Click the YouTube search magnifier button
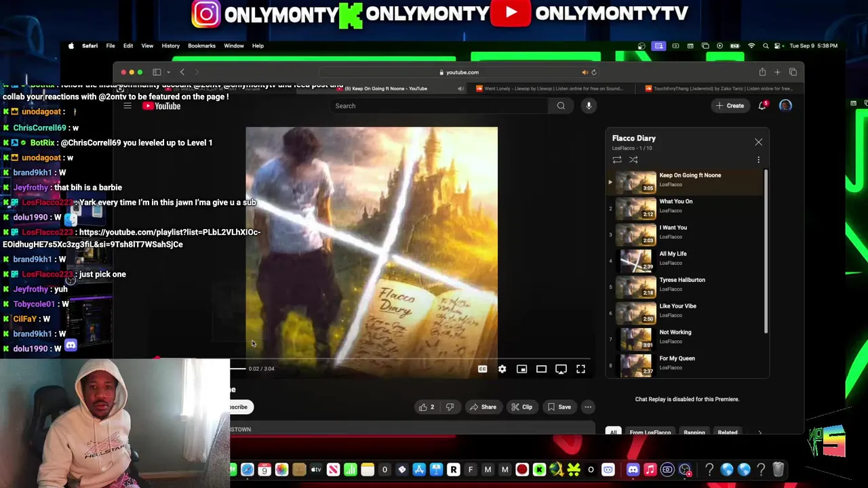This screenshot has height=488, width=868. point(561,106)
